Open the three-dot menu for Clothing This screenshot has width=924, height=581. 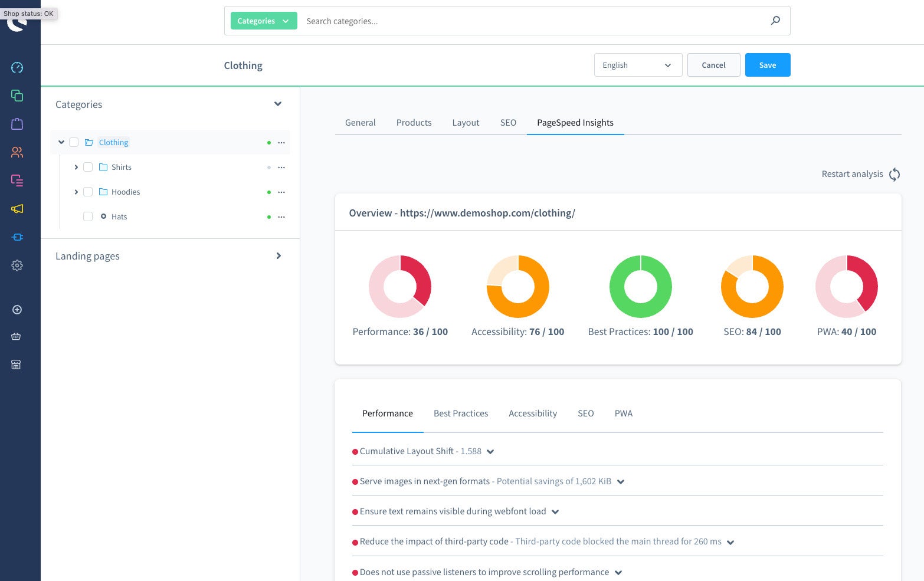point(281,143)
